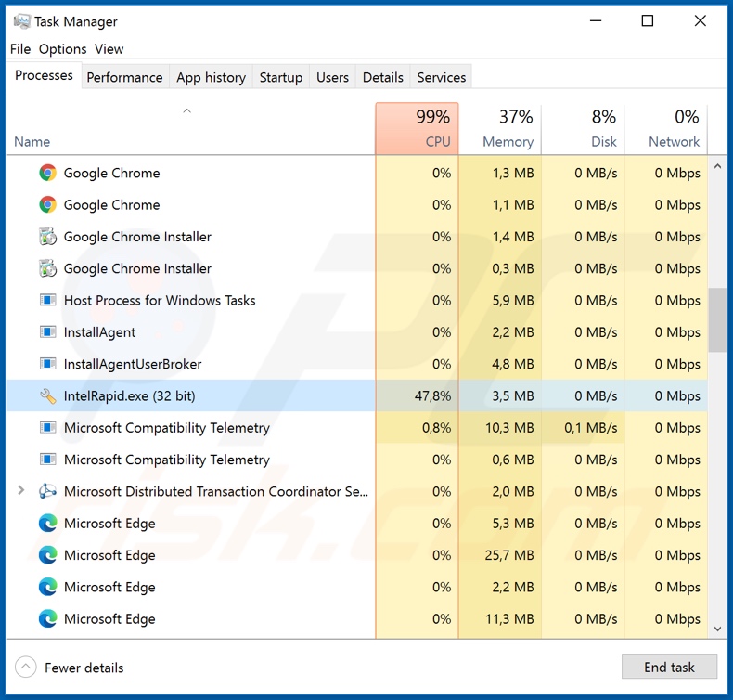Click the 47,8% CPU value for IntelRapid.exe
The width and height of the screenshot is (733, 700).
click(432, 396)
